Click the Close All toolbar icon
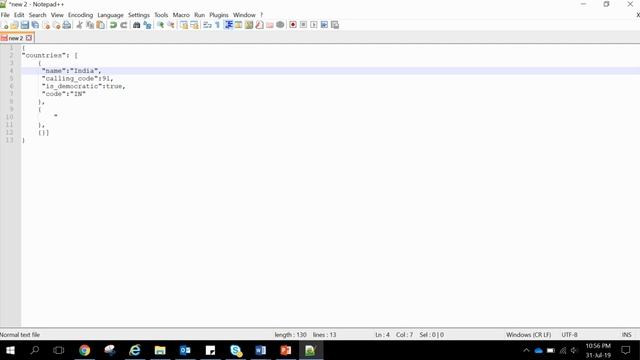Image resolution: width=640 pixels, height=360 pixels. (56, 25)
